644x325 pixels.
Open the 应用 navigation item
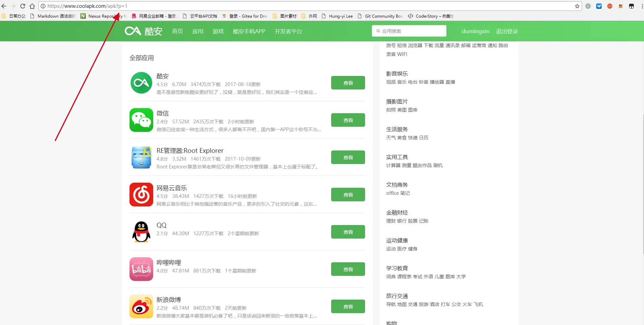point(198,31)
